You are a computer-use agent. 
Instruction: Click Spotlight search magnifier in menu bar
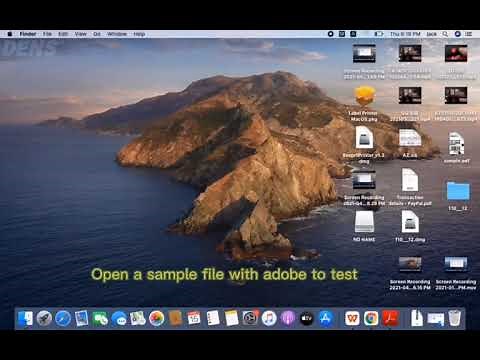445,34
